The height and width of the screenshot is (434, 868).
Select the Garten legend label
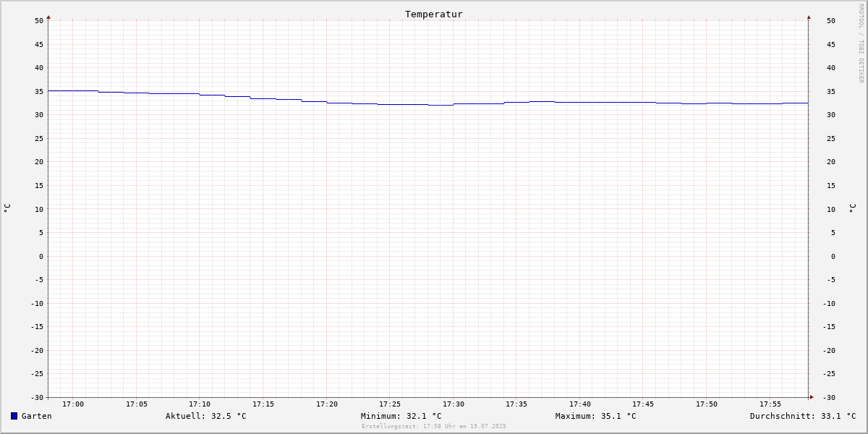[36, 416]
